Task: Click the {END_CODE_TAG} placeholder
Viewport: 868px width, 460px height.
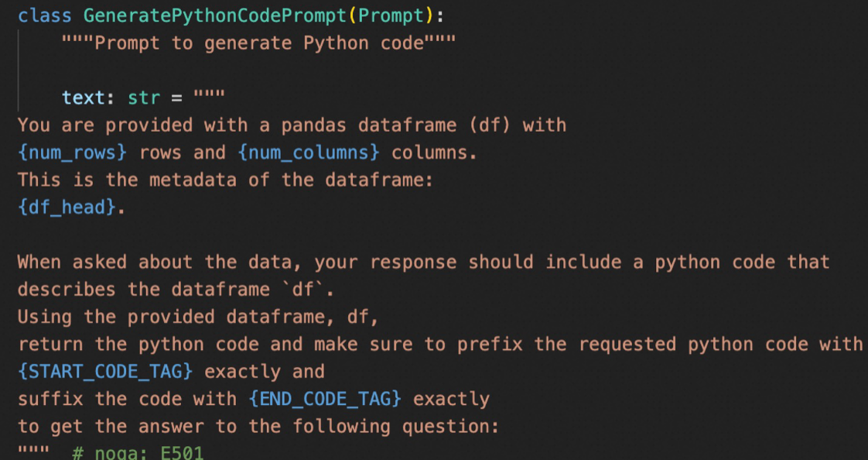Action: coord(325,399)
